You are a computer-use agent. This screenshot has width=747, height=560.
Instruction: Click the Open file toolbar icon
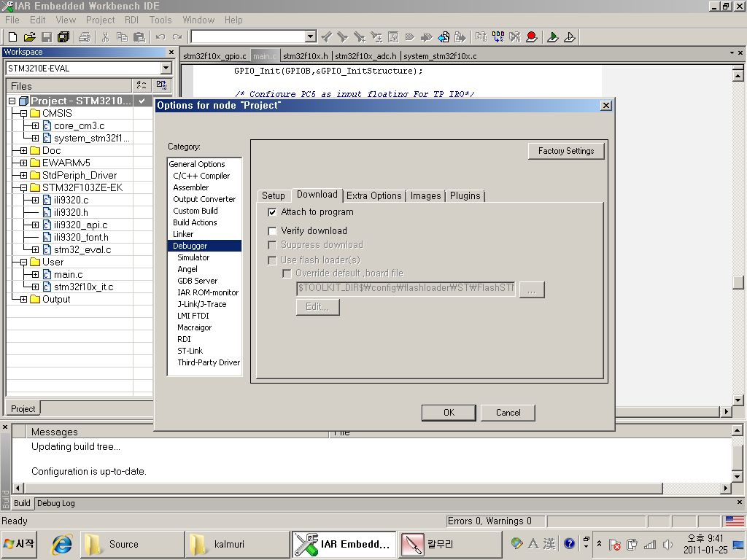29,37
